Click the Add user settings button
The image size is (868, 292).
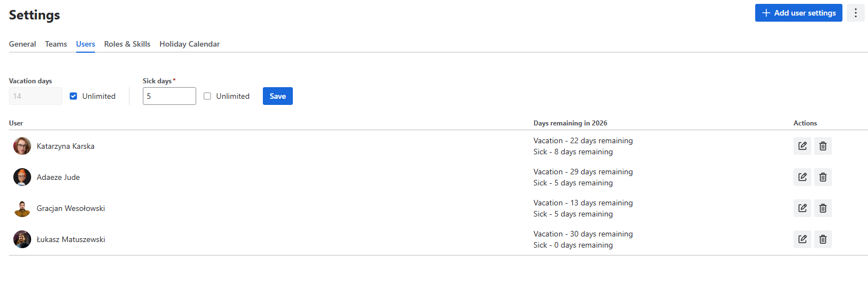pos(799,13)
